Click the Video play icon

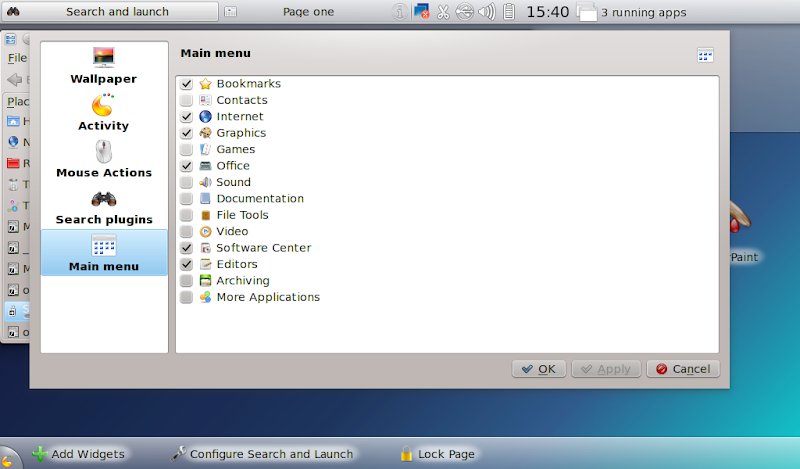(205, 231)
